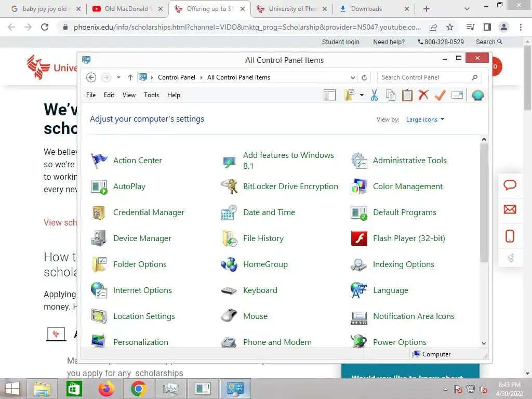Show hidden system tray icons arrow
The width and height of the screenshot is (532, 399).
[x=445, y=389]
